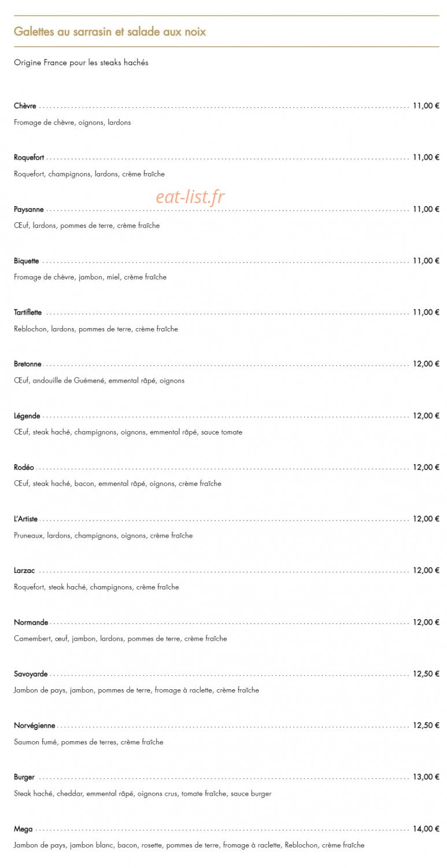Viewport: 447px width, 868px height.
Task: Select the L'Artiste menu item
Action: pyautogui.click(x=26, y=519)
